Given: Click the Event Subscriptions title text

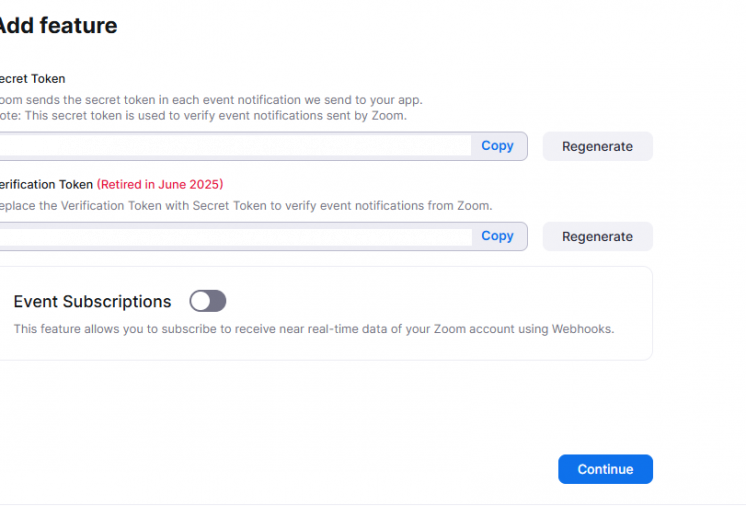Looking at the screenshot, I should (92, 301).
